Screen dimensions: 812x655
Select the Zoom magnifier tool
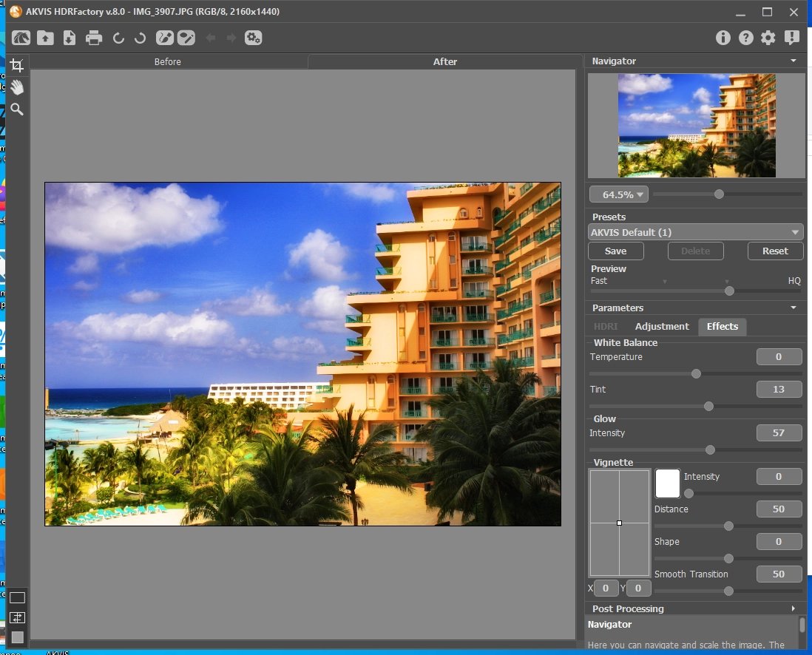[16, 109]
